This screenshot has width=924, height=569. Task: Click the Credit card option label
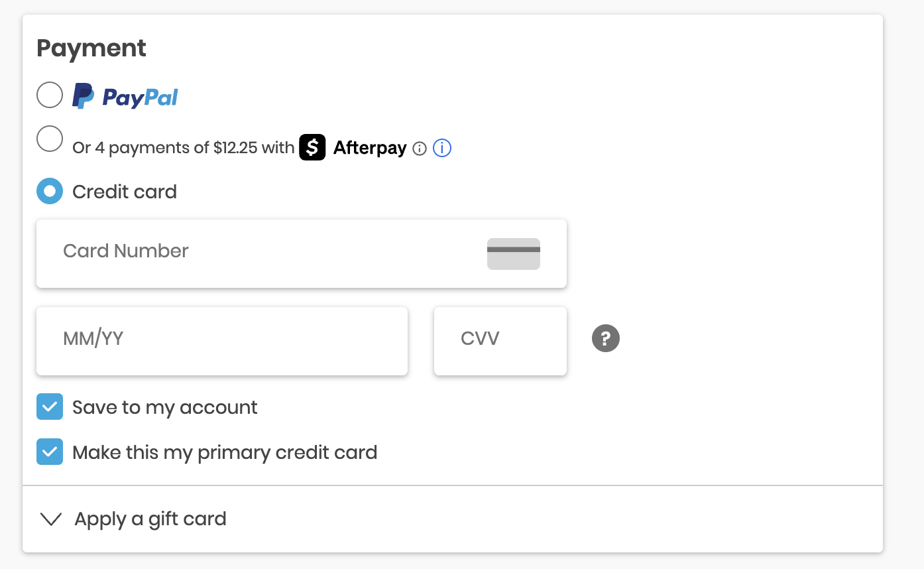[x=125, y=192]
